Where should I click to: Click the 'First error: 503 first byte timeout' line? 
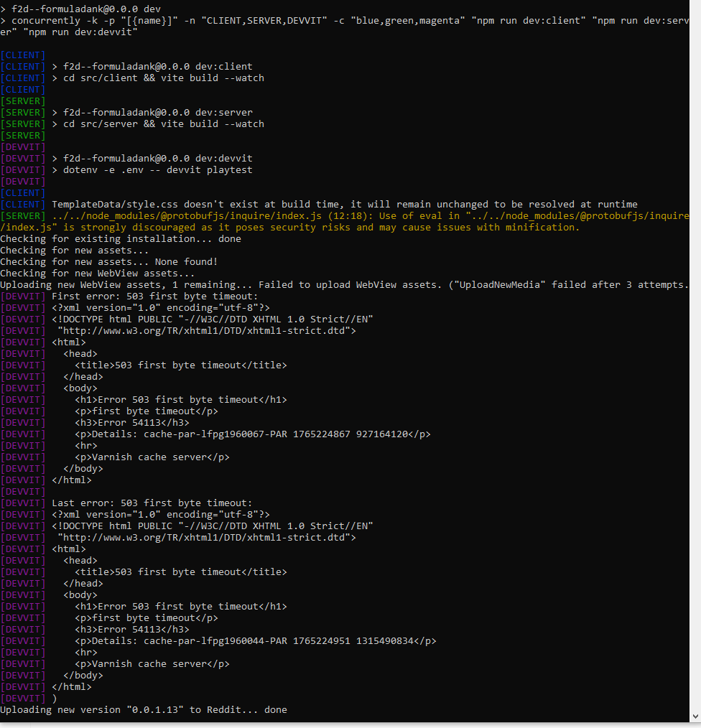[x=154, y=297]
